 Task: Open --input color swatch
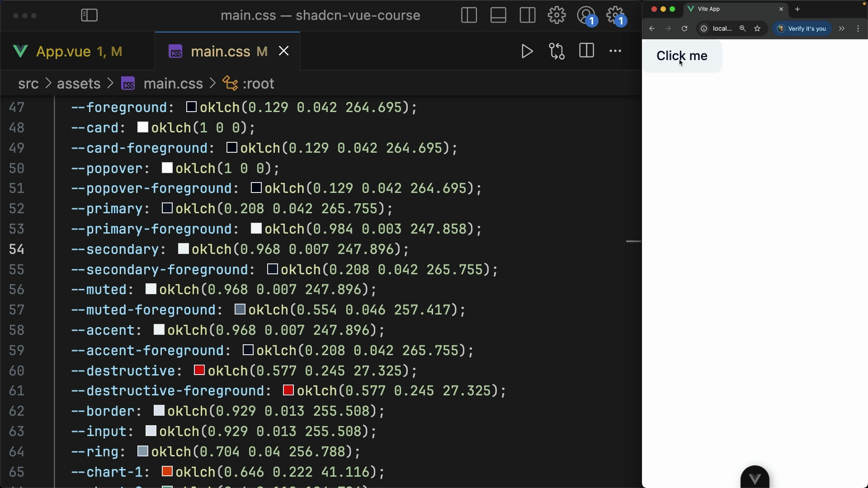151,431
